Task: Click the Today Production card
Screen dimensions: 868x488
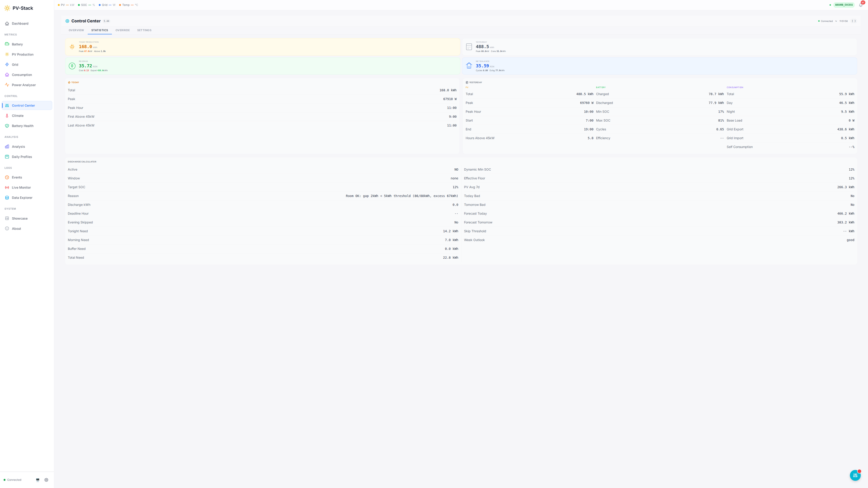Action: pyautogui.click(x=262, y=47)
